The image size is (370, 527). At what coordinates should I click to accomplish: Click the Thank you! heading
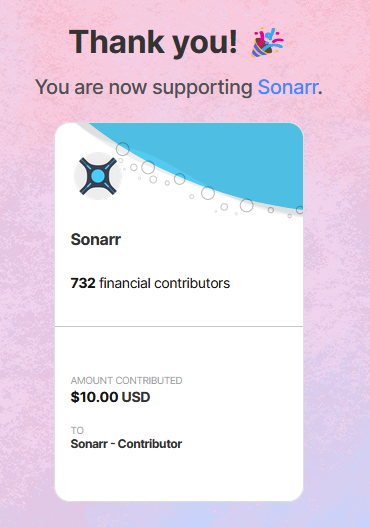(x=153, y=42)
